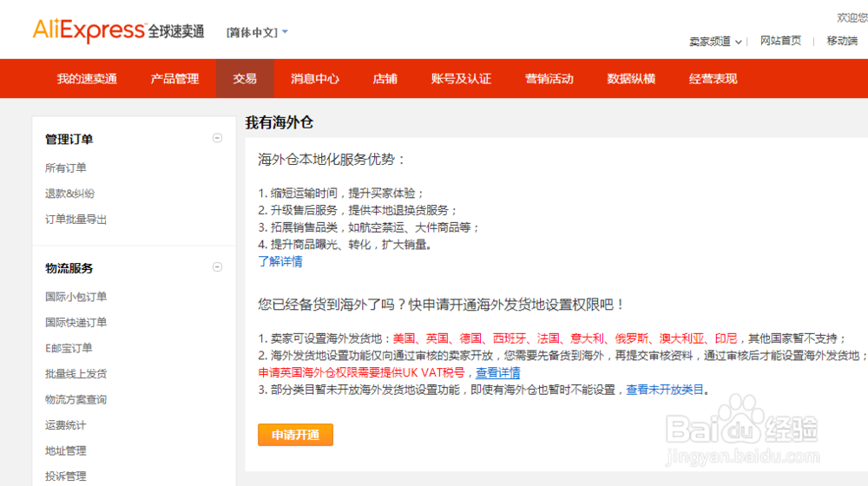Image resolution: width=868 pixels, height=486 pixels.
Task: Click the 物流服务 section title
Action: tap(69, 268)
